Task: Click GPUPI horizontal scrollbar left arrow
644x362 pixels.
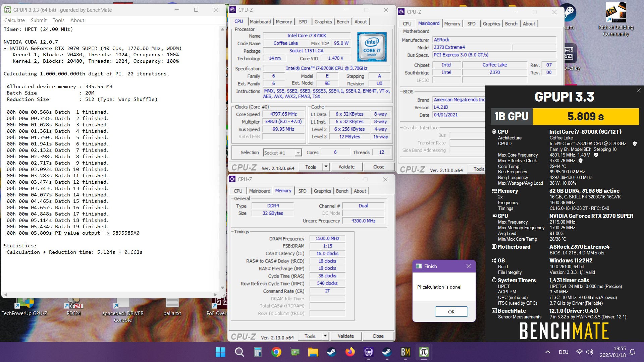Action: click(x=5, y=295)
